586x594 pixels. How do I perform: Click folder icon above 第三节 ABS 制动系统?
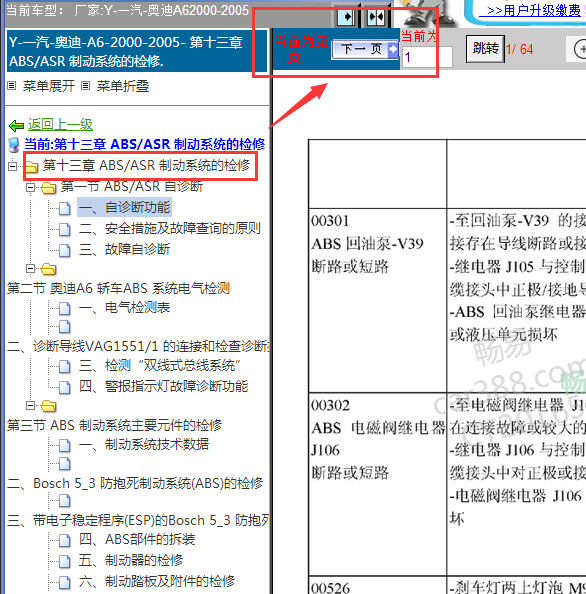coord(49,406)
